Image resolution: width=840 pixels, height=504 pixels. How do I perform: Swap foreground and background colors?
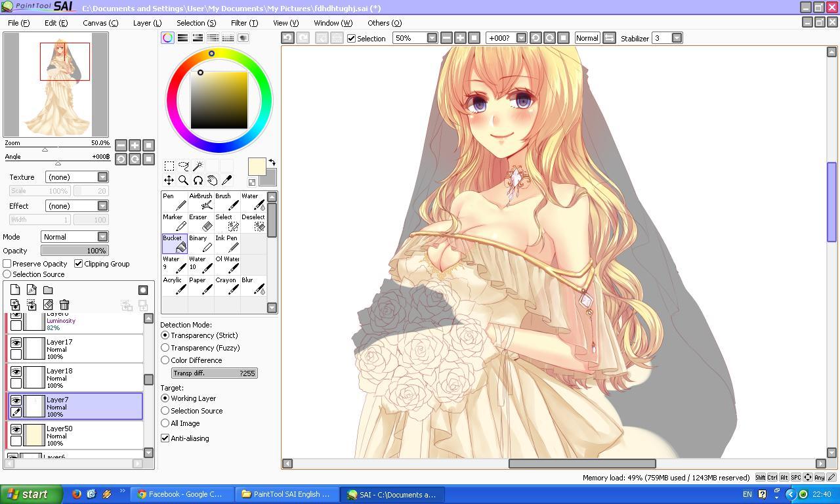pos(272,162)
